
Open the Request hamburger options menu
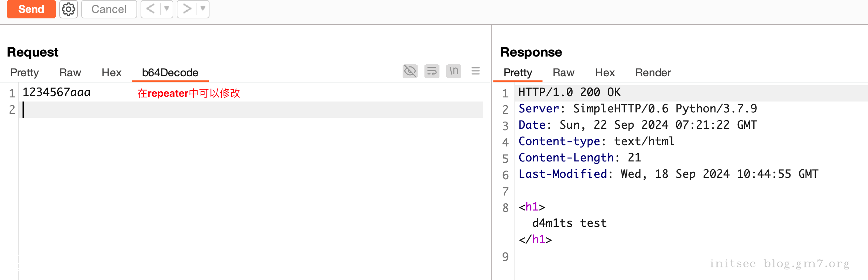point(476,71)
